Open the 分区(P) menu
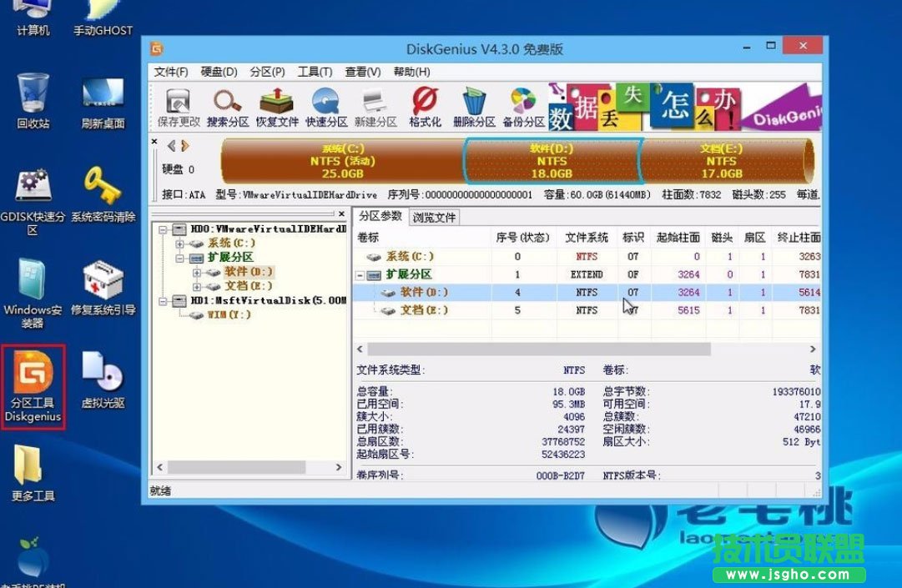Image resolution: width=902 pixels, height=588 pixels. pyautogui.click(x=265, y=71)
